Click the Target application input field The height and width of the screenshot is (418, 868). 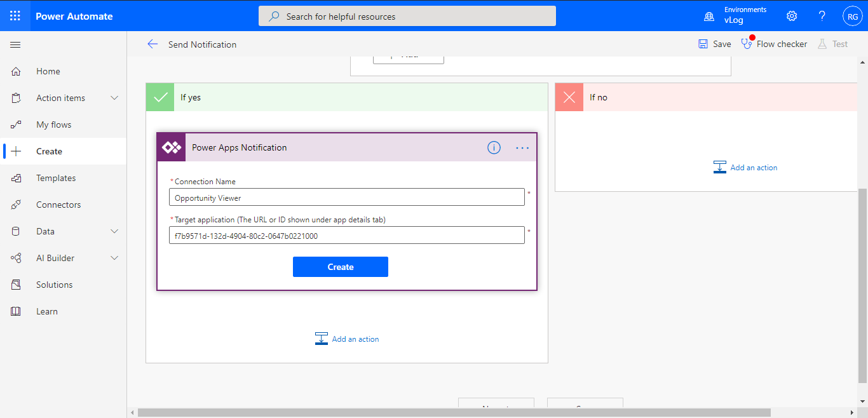pos(347,236)
